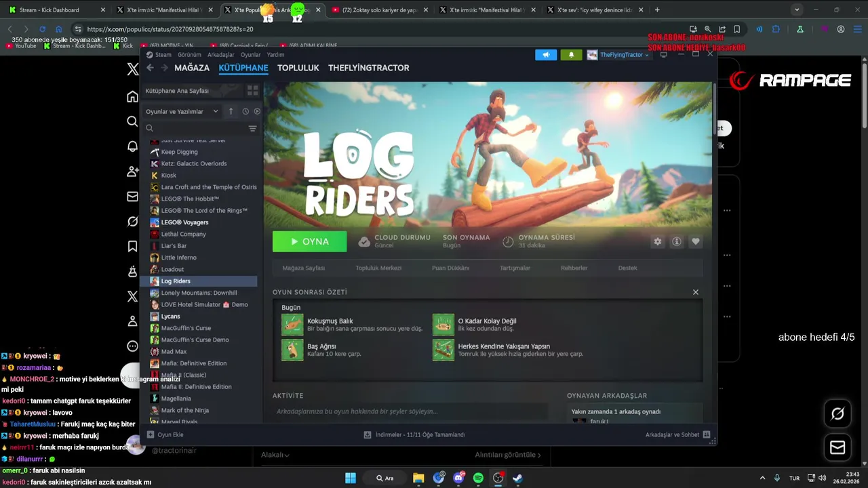Viewport: 868px width, 488px height.
Task: Open the Tartışmalar link
Action: pos(515,268)
